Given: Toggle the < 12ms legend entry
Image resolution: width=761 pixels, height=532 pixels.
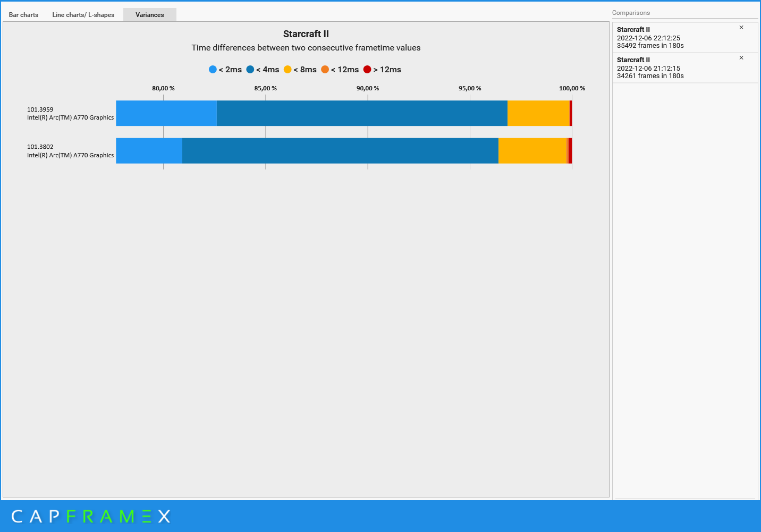Looking at the screenshot, I should (x=340, y=70).
